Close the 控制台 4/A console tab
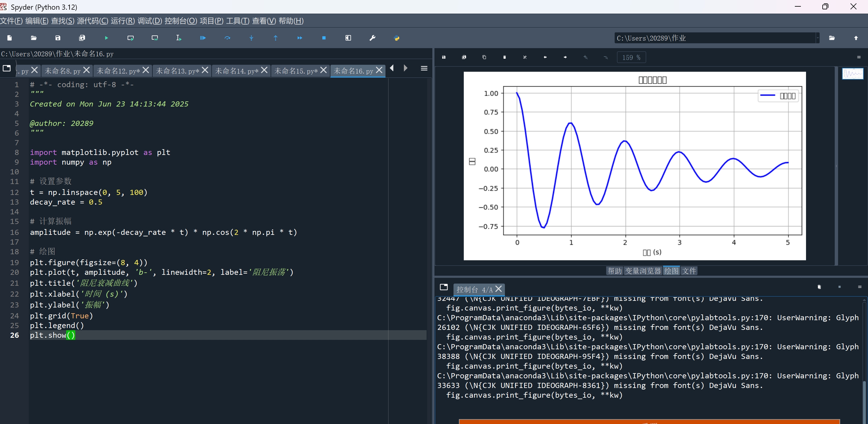This screenshot has height=424, width=868. tap(499, 289)
